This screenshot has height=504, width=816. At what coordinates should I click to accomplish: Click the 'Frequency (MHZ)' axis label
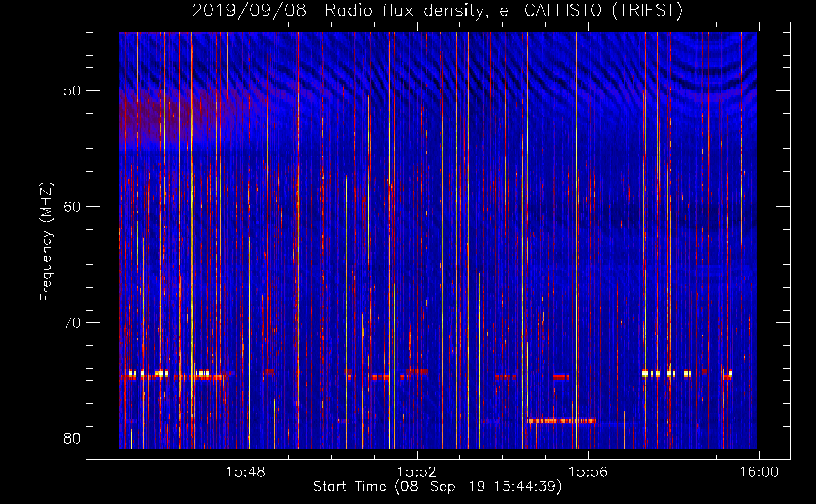click(46, 242)
